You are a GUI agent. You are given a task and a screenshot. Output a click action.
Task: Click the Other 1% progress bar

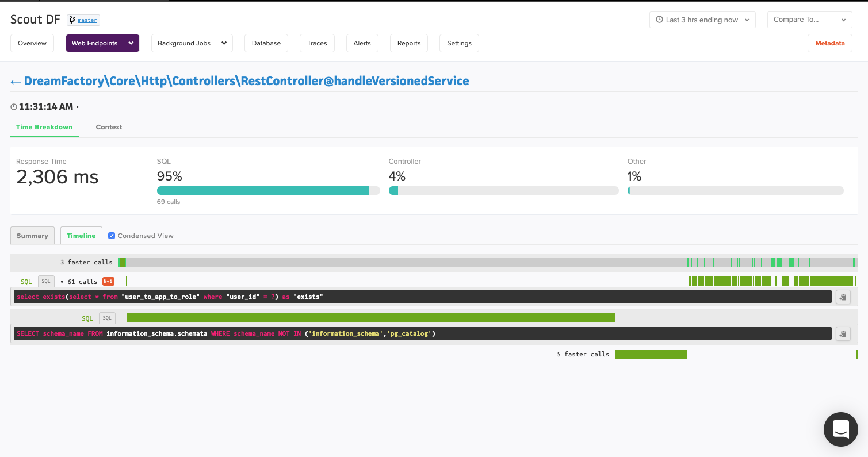pos(736,190)
